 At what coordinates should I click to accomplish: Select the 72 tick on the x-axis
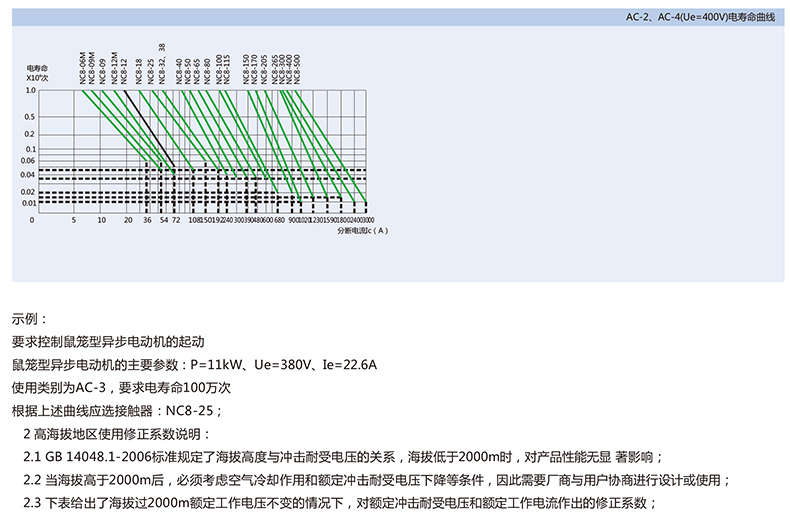click(x=177, y=218)
